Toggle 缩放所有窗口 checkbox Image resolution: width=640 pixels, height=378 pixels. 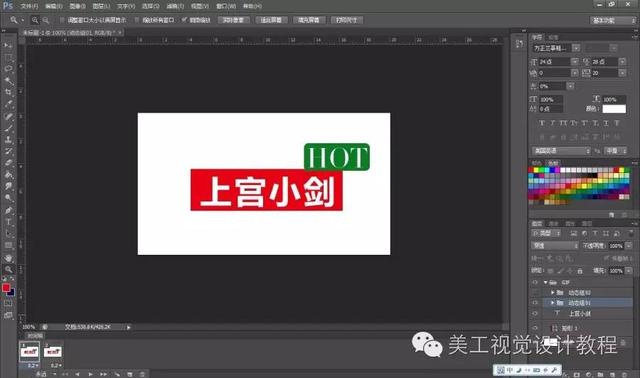[137, 20]
